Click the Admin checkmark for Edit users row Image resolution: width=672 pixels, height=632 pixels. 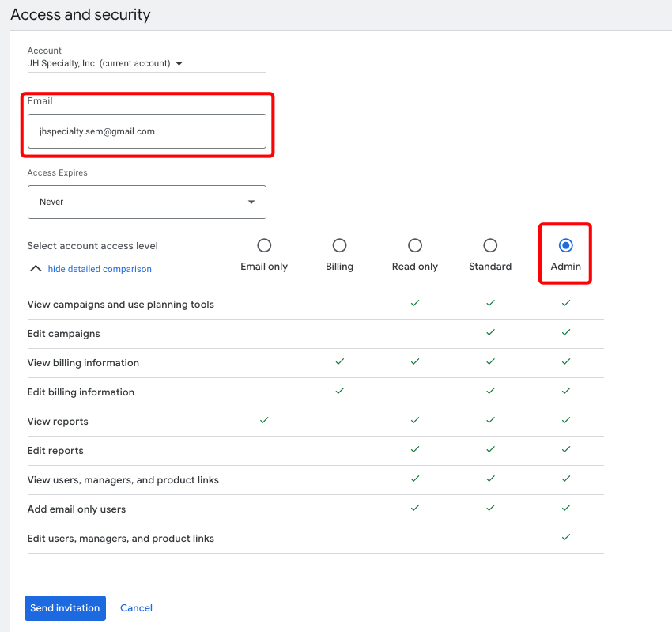pyautogui.click(x=566, y=537)
